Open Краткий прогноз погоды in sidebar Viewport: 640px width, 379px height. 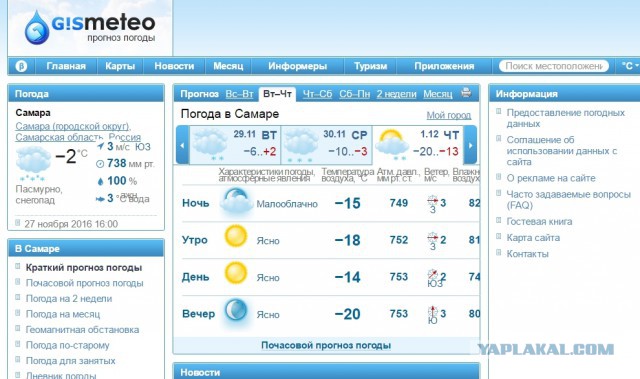pyautogui.click(x=84, y=268)
